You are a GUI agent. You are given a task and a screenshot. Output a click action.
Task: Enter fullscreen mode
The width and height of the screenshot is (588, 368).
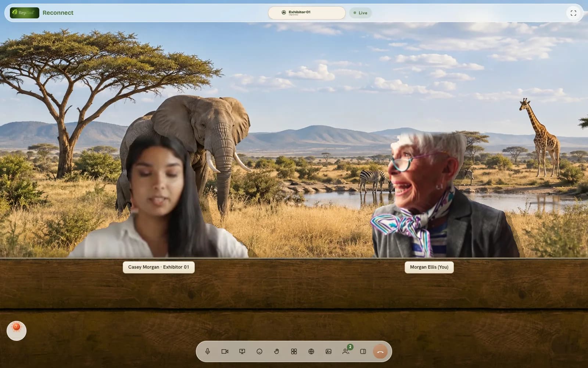pyautogui.click(x=573, y=13)
